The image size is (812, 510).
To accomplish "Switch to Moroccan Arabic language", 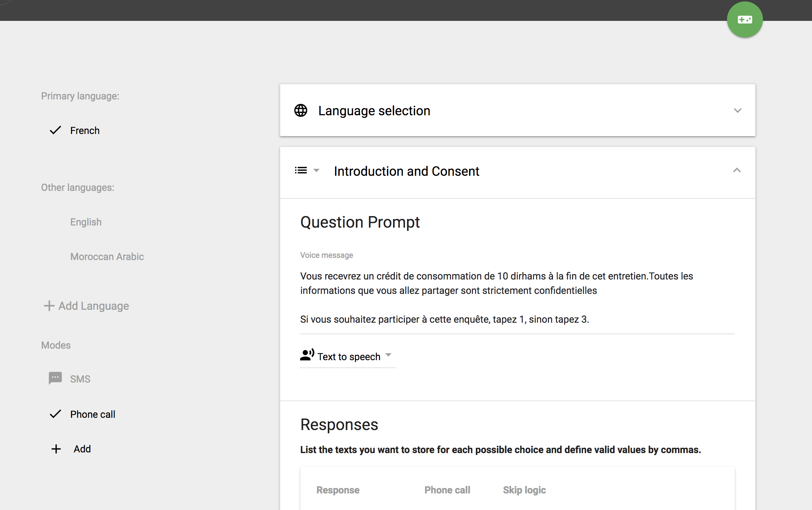I will click(107, 256).
